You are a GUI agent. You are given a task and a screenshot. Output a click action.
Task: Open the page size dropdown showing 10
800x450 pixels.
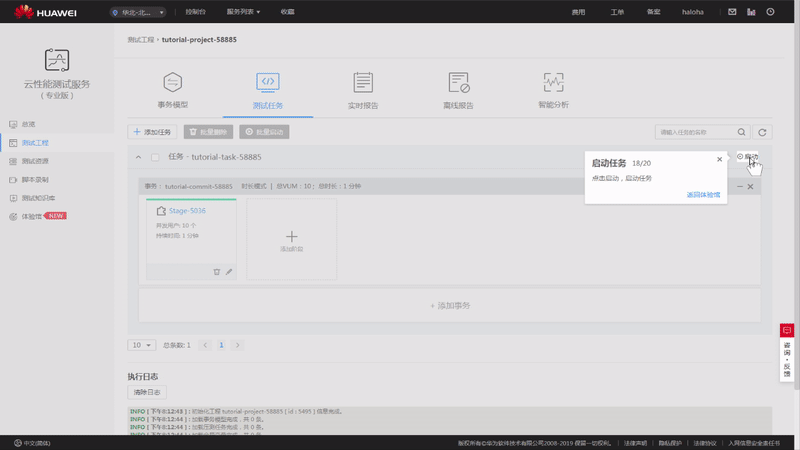[x=141, y=345]
